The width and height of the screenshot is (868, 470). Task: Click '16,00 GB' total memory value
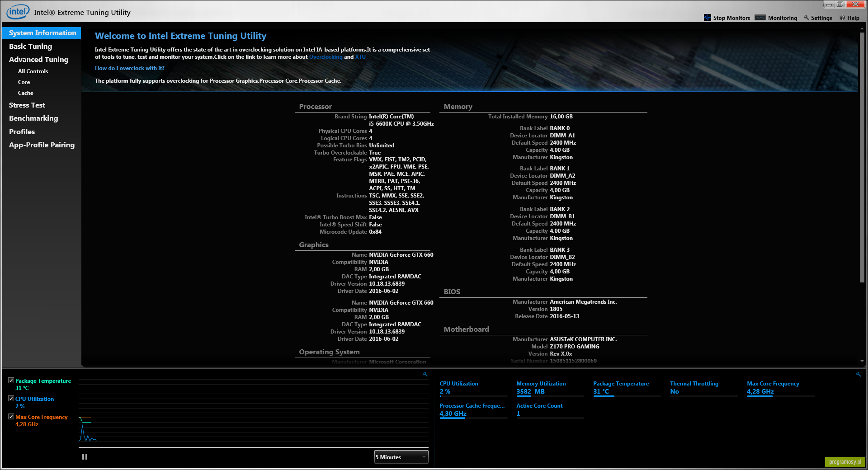click(x=561, y=117)
